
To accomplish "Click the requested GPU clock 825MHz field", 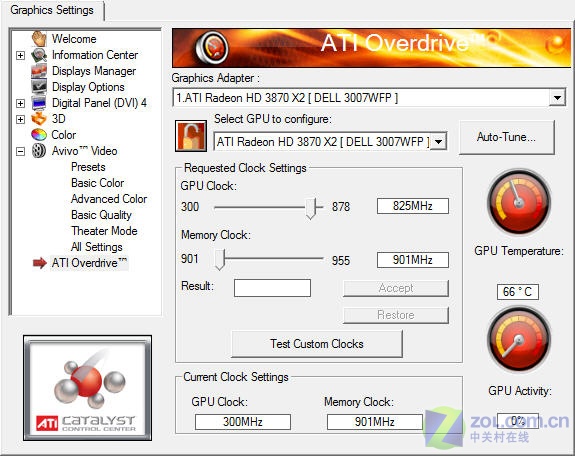I will [x=413, y=206].
